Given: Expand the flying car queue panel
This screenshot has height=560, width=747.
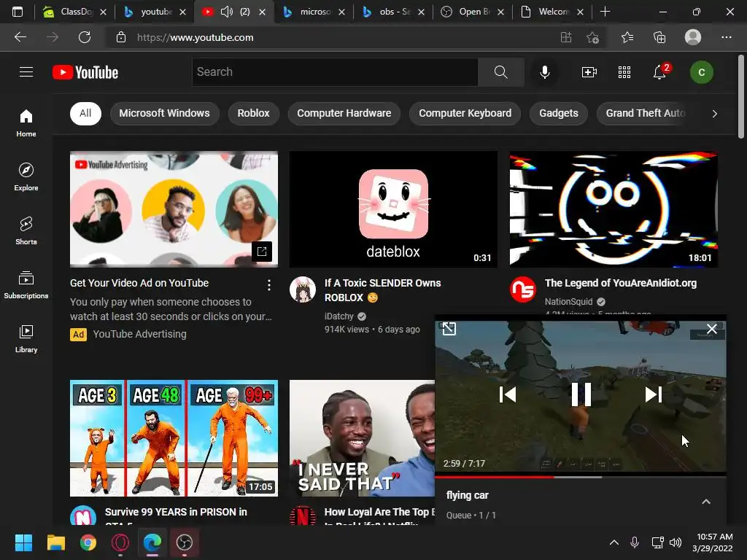Looking at the screenshot, I should coord(706,502).
